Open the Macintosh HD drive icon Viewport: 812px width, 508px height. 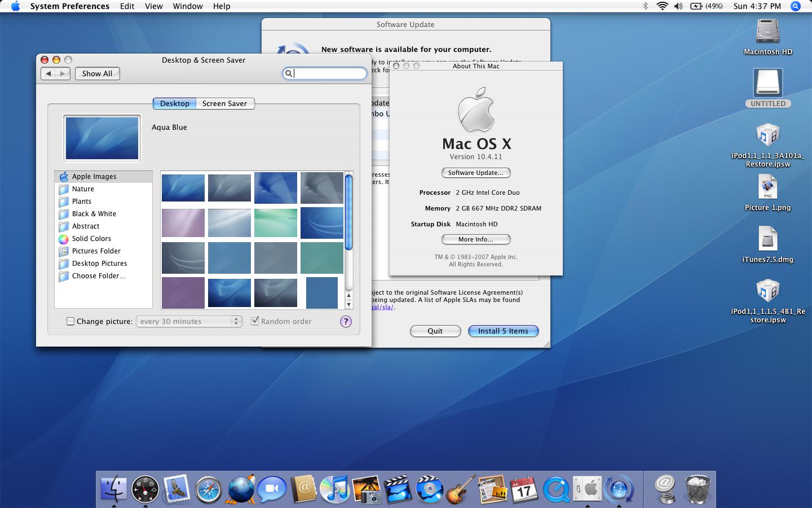click(767, 32)
